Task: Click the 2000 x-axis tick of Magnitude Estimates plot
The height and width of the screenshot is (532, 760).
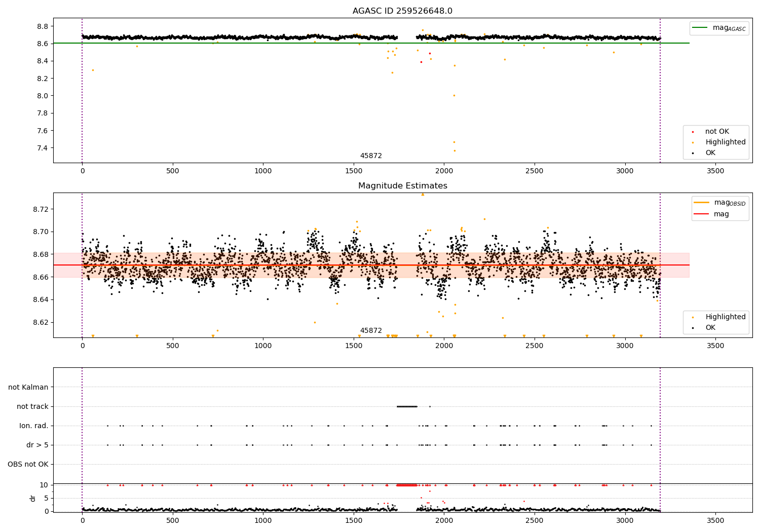Action: pos(444,346)
